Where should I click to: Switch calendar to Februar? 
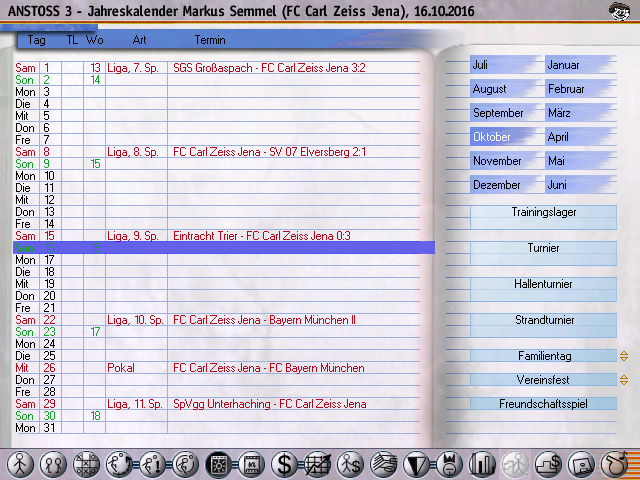pyautogui.click(x=580, y=89)
